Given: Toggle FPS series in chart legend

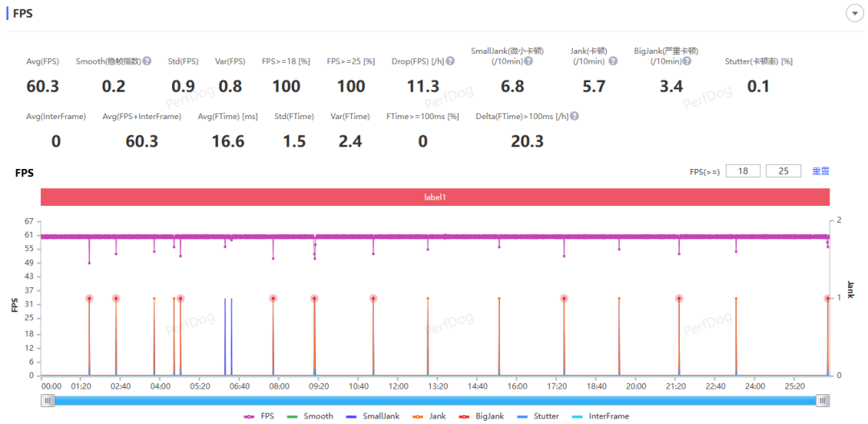Looking at the screenshot, I should tap(259, 416).
